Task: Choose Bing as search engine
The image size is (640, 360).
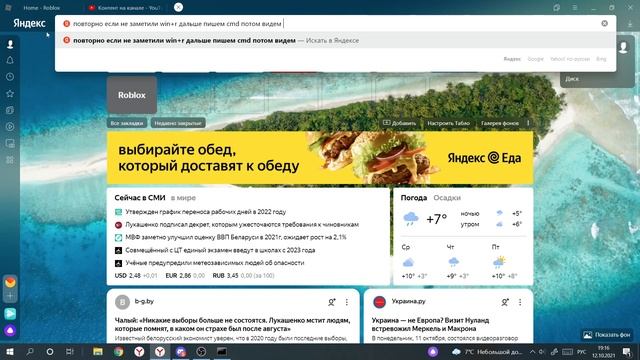Action: pos(601,59)
